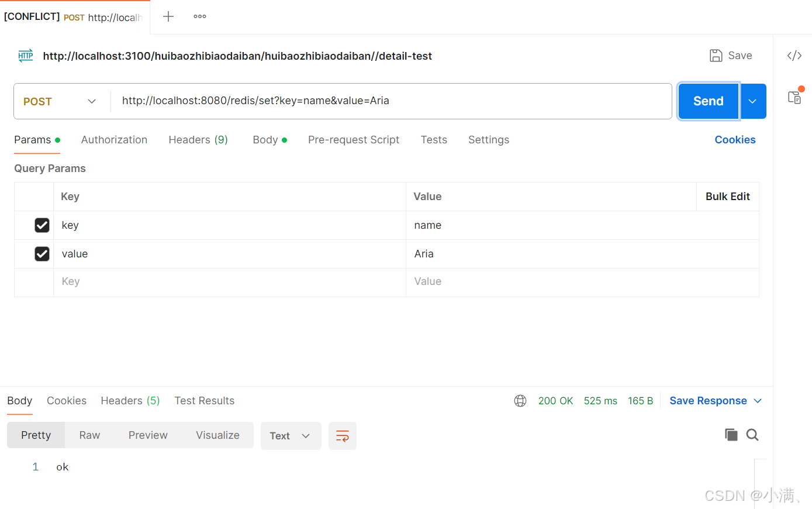Copy response body to clipboard

tap(731, 435)
